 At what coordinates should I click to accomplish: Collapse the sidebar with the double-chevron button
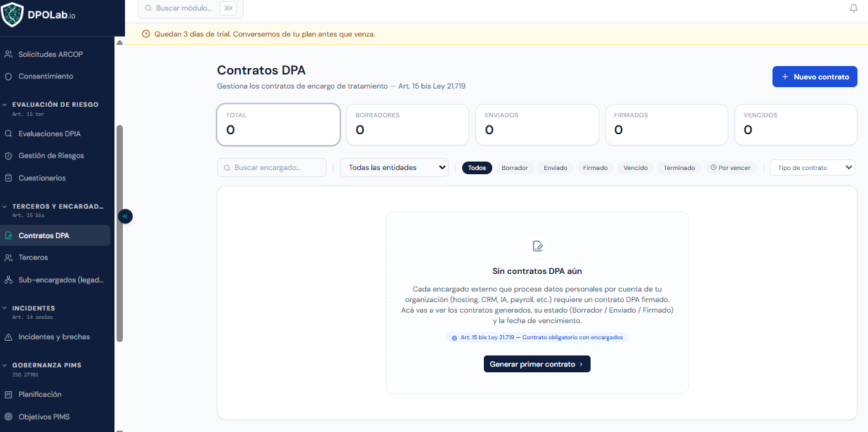125,216
